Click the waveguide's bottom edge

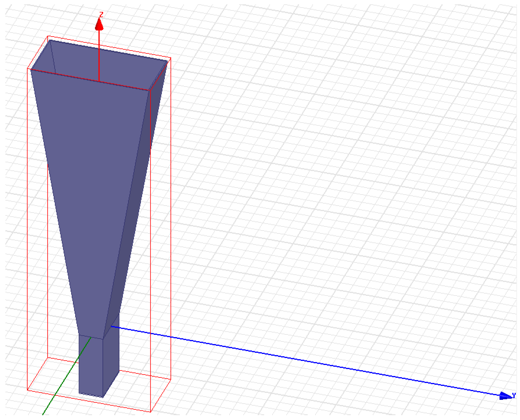[91, 395]
